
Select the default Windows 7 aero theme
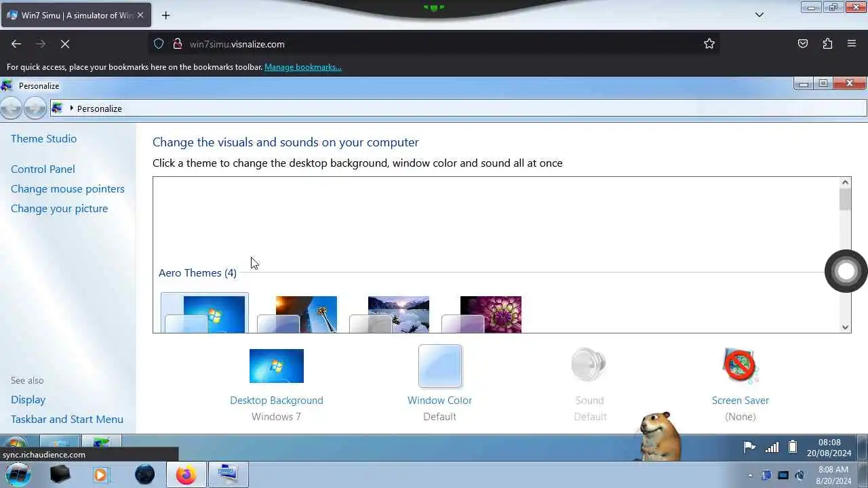click(205, 314)
